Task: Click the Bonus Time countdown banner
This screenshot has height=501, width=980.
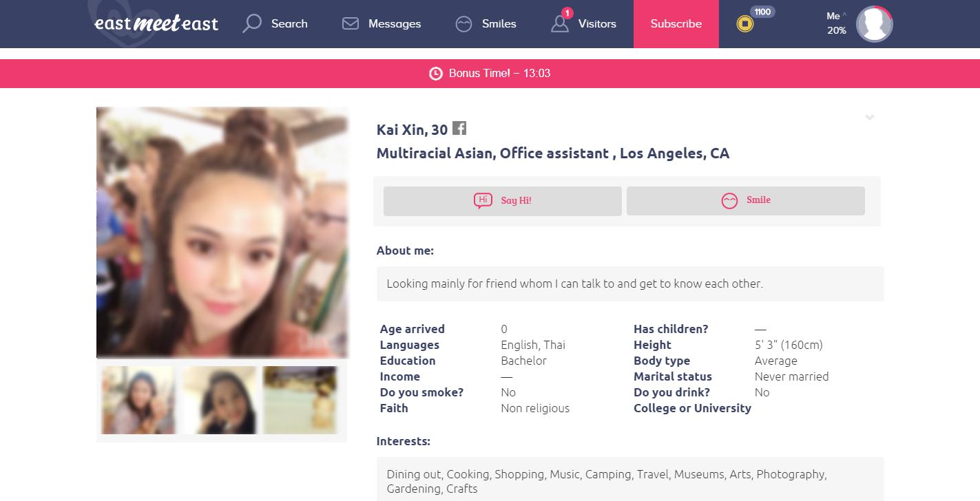Action: (490, 74)
